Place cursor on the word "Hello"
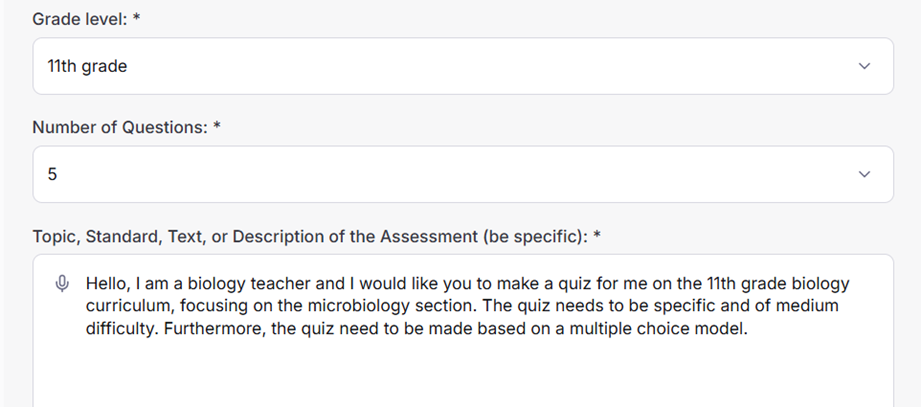The height and width of the screenshot is (407, 921). [x=107, y=284]
